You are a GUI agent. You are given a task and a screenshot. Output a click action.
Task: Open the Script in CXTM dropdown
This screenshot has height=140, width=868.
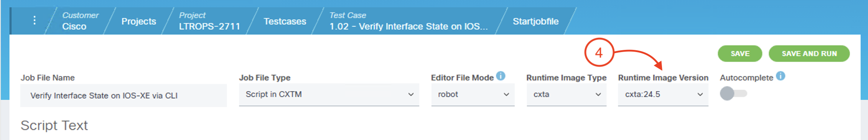tap(329, 95)
